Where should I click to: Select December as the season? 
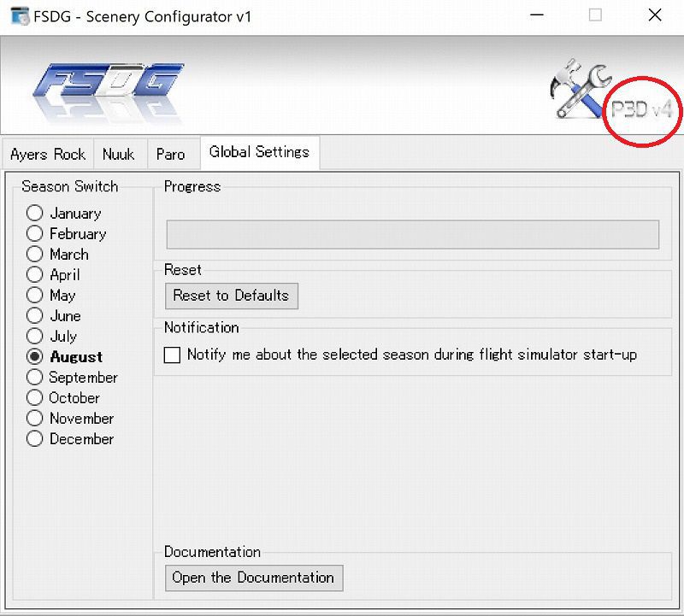coord(34,438)
